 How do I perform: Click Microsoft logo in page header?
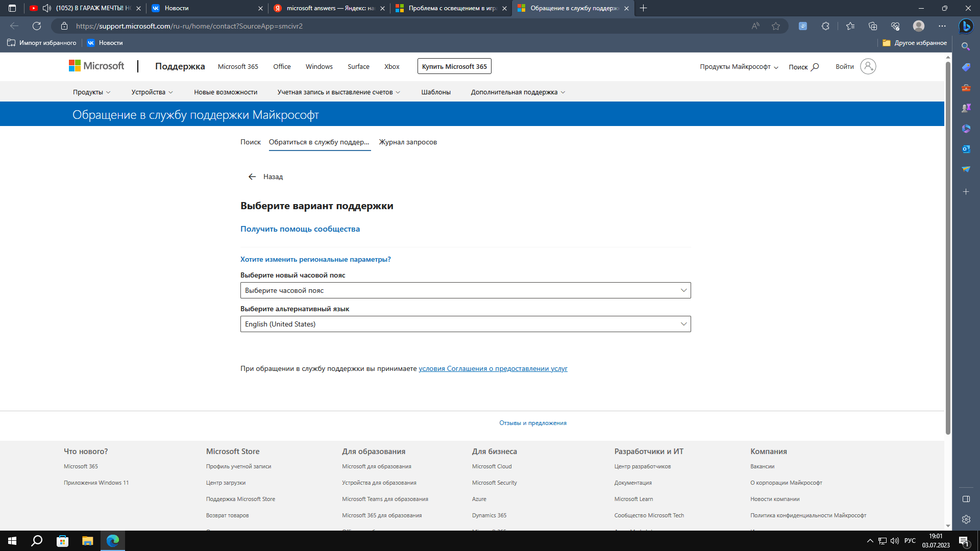pyautogui.click(x=96, y=66)
